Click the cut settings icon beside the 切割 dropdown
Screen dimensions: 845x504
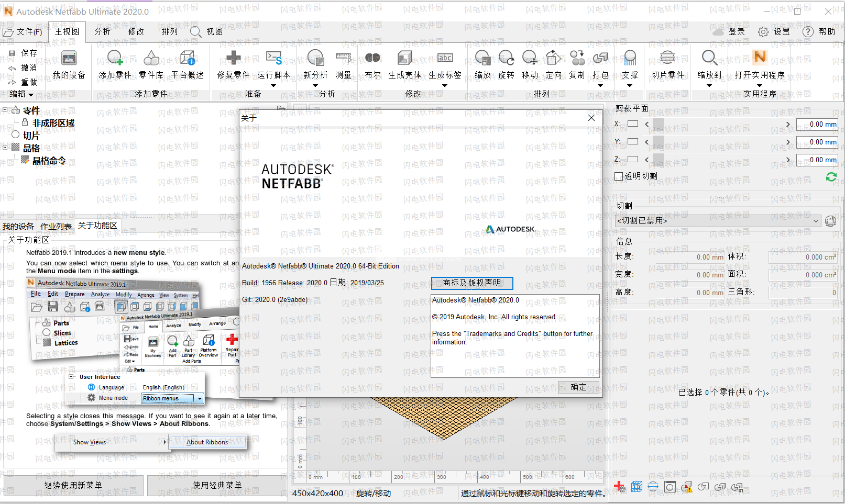pos(830,221)
